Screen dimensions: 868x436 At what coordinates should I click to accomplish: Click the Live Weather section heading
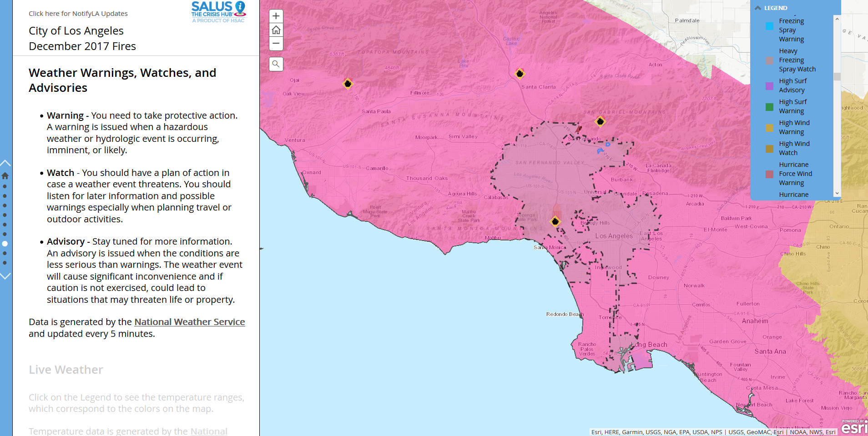point(66,370)
